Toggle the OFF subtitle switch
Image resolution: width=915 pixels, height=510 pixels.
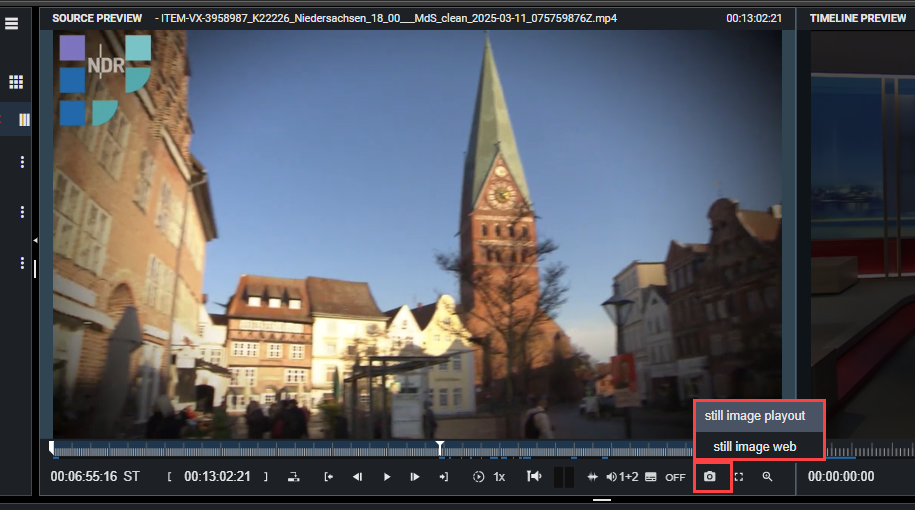pyautogui.click(x=675, y=477)
